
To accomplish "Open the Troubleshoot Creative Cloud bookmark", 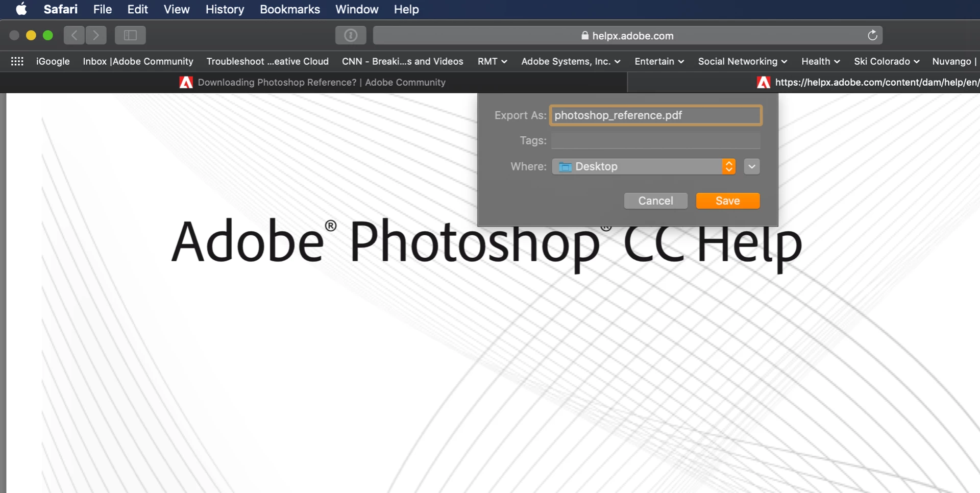I will tap(267, 61).
